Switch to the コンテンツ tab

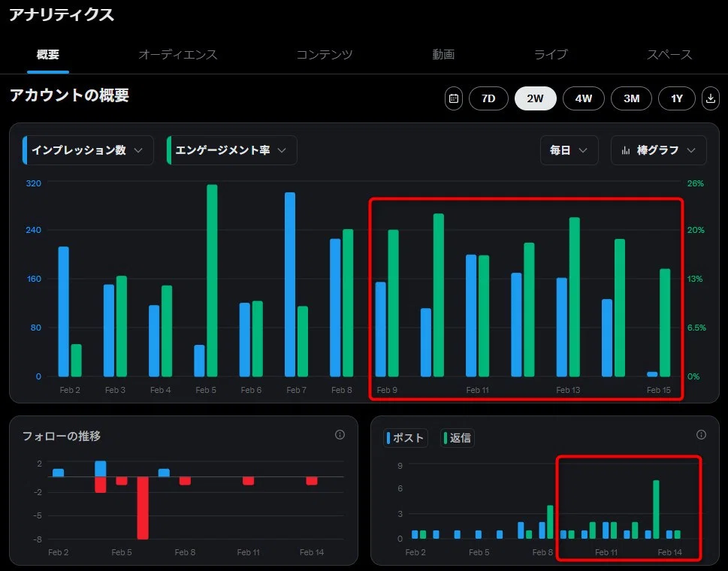coord(325,54)
